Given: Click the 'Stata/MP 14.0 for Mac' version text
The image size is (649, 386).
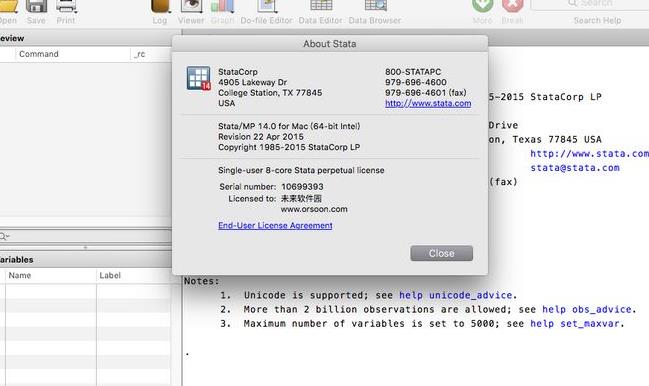Looking at the screenshot, I should 289,126.
